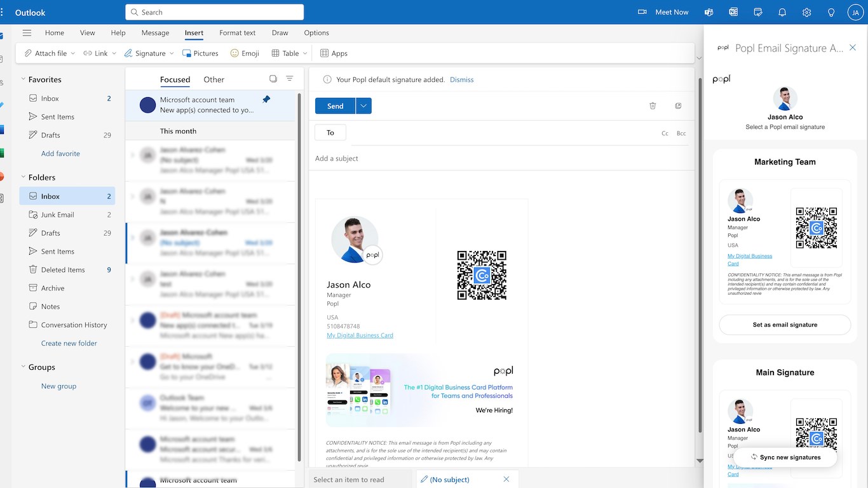Insert Pictures from the Insert ribbon

pyautogui.click(x=200, y=53)
